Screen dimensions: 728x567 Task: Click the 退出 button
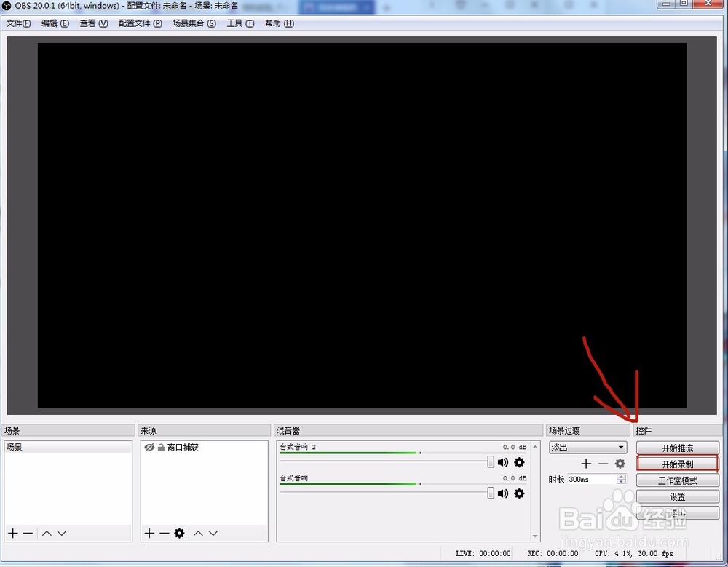tap(677, 513)
